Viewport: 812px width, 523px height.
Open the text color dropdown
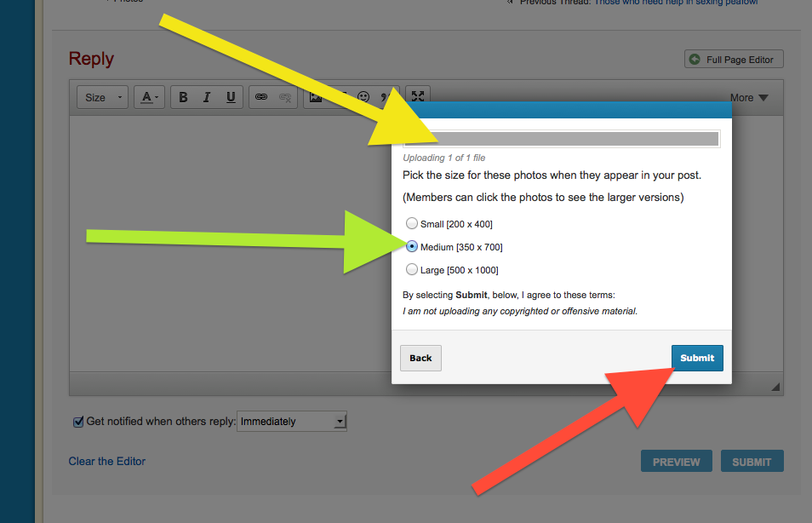[x=150, y=98]
